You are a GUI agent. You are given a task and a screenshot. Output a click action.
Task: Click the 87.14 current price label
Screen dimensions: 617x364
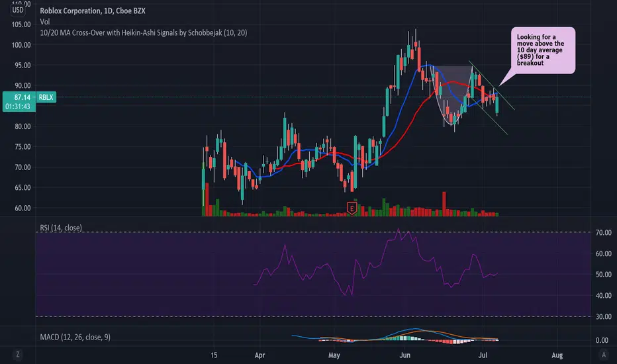point(22,97)
